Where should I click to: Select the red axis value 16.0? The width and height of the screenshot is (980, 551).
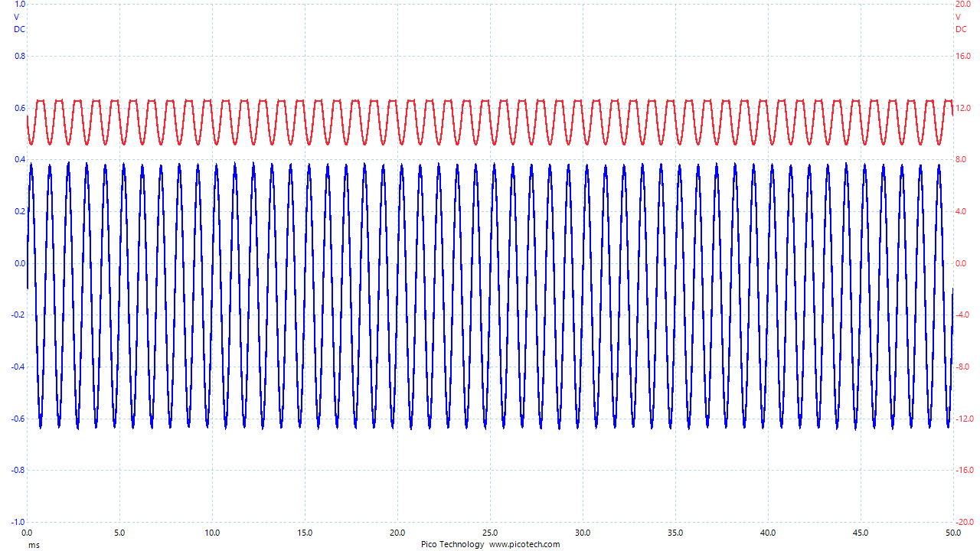[963, 57]
